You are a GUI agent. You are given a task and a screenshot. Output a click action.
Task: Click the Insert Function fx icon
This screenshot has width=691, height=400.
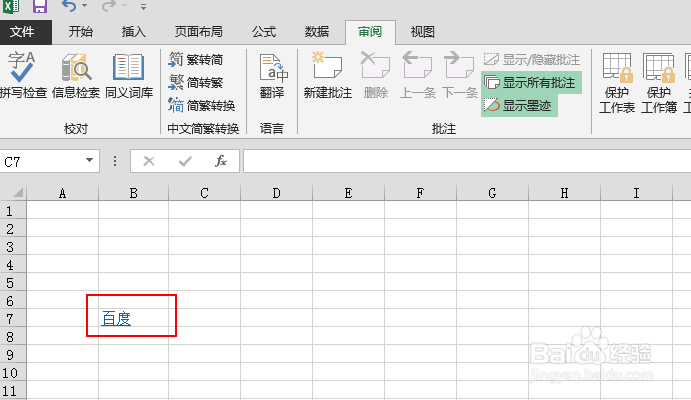click(221, 161)
